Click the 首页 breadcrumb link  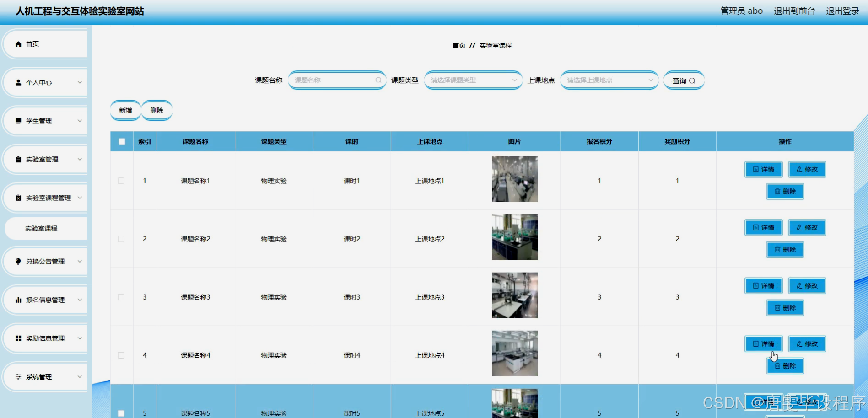[x=458, y=45]
